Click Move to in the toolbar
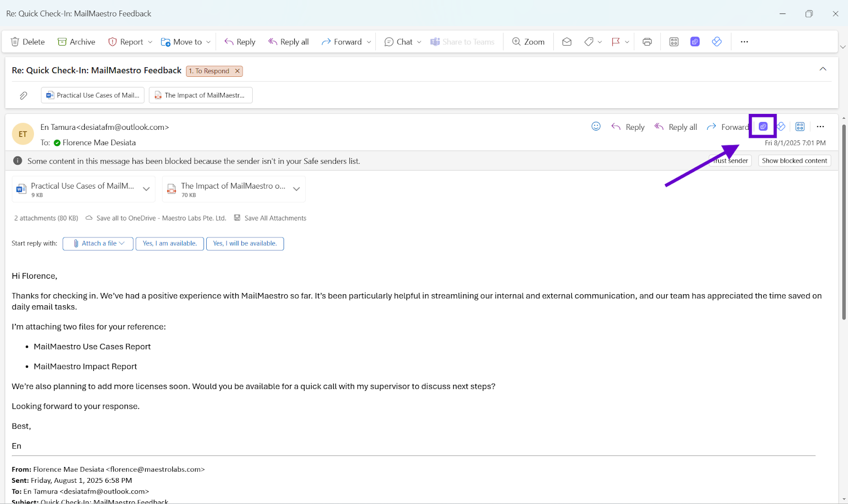848x504 pixels. 181,42
